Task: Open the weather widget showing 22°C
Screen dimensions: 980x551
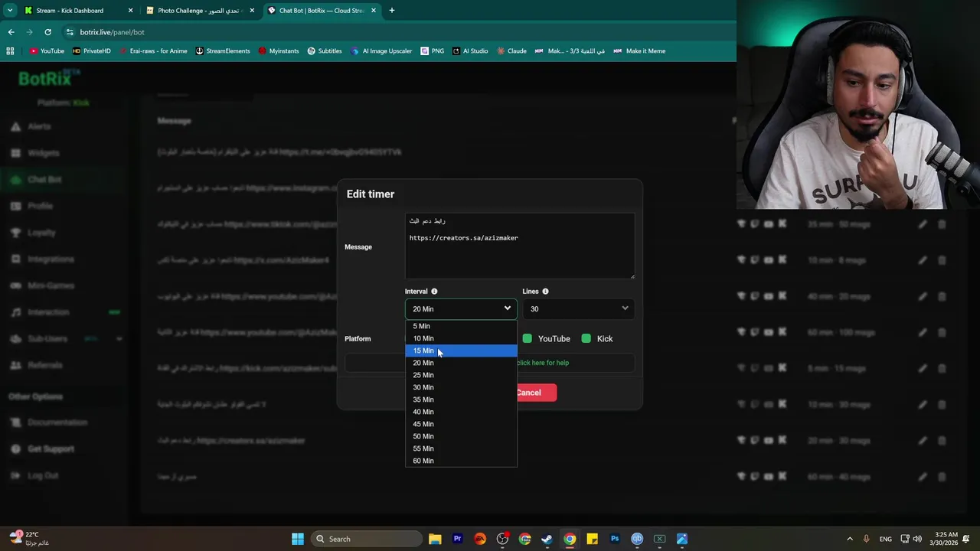Action: point(29,539)
